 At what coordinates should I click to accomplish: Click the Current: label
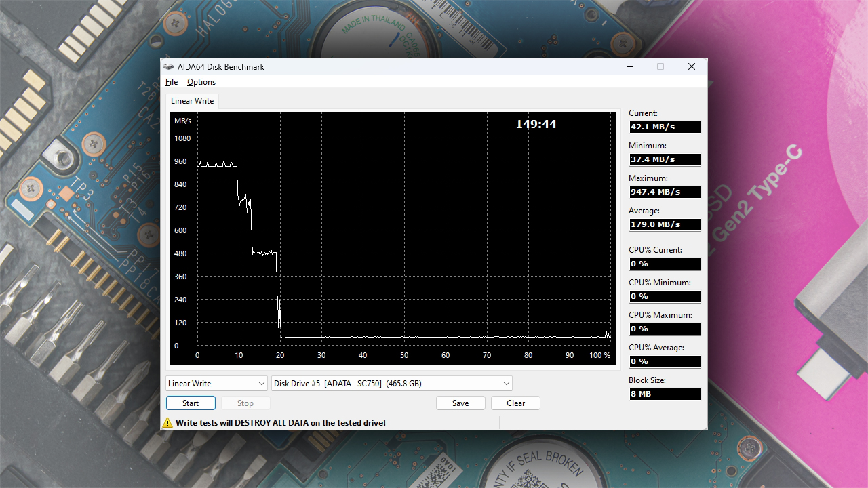click(643, 113)
